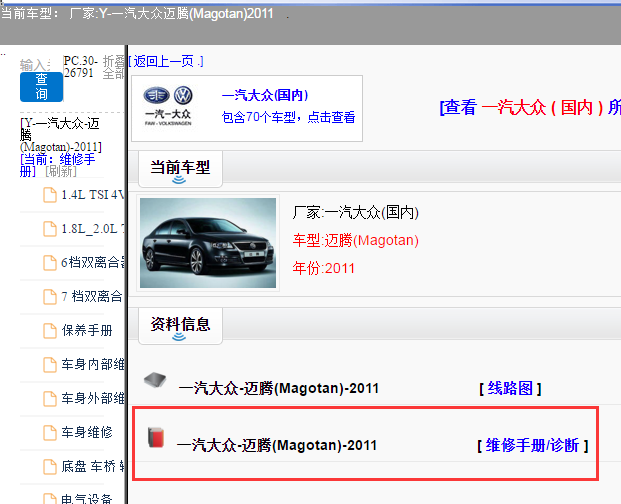Click the red book icon beside 维修手册 row
This screenshot has height=504, width=621.
pos(156,437)
